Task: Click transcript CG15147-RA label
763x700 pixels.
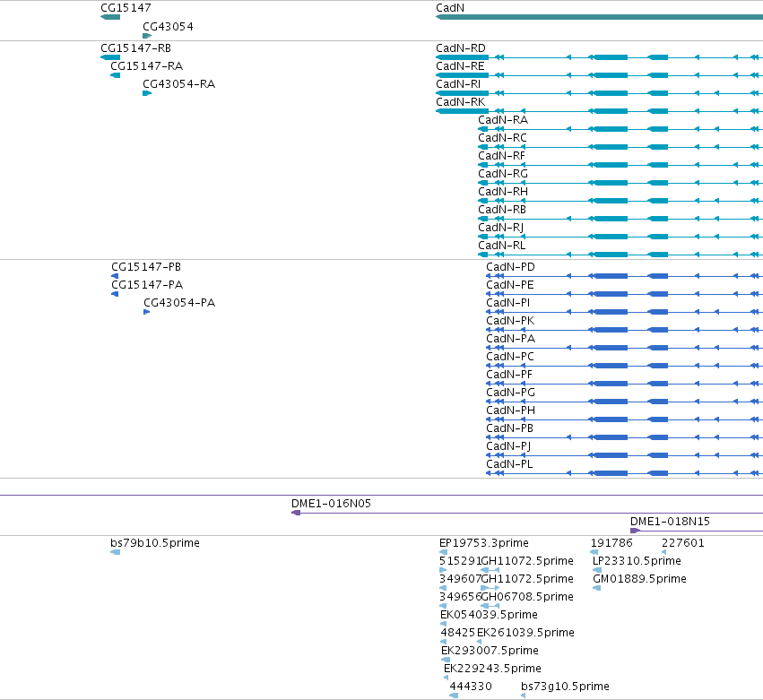Action: coord(146,66)
